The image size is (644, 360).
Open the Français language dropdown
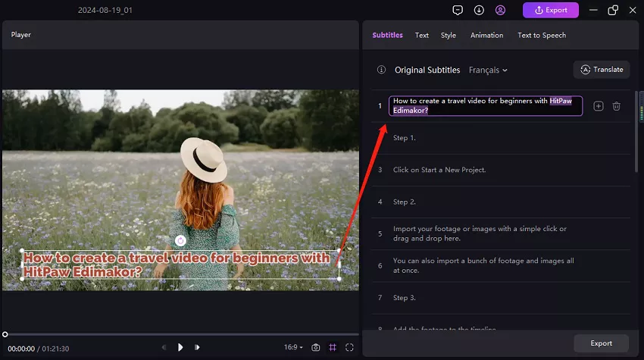tap(488, 70)
